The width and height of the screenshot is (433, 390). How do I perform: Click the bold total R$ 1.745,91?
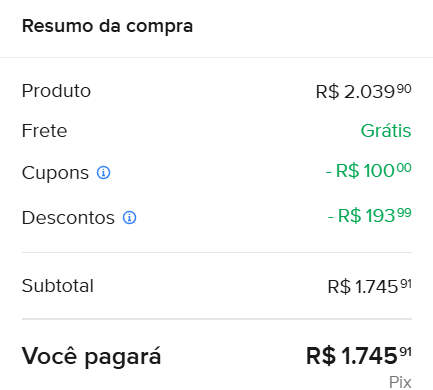(359, 356)
